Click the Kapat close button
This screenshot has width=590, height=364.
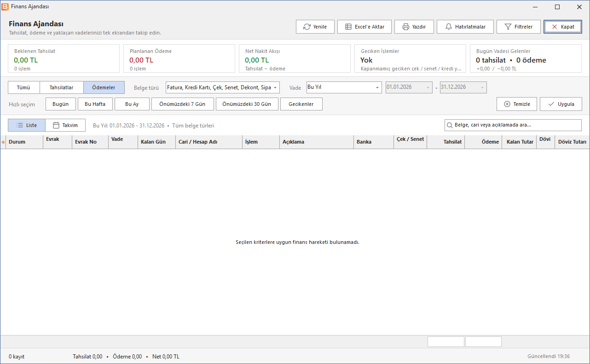point(563,27)
